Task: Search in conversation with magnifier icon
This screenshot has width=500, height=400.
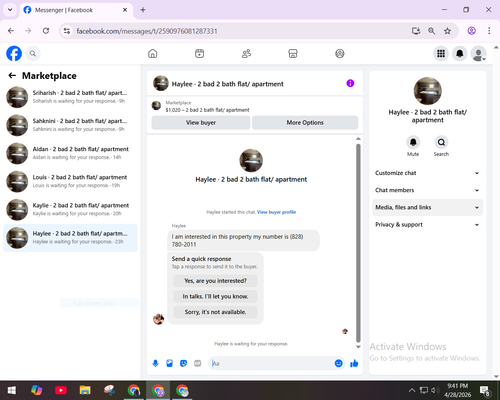Action: click(x=441, y=142)
